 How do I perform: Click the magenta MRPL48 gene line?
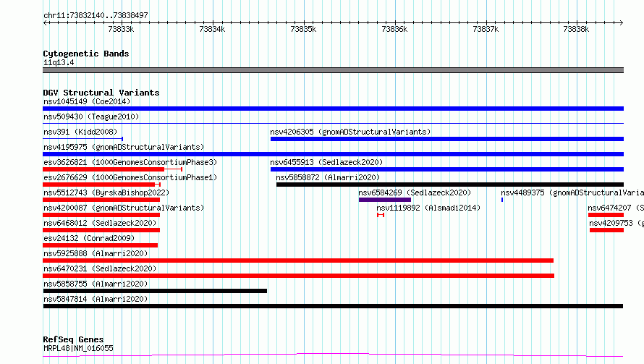(x=333, y=355)
